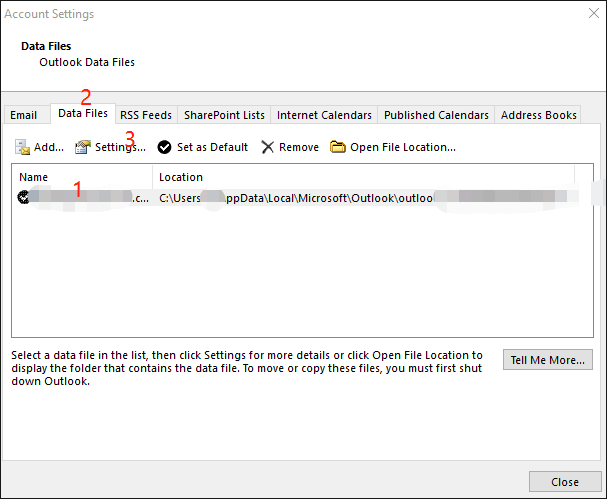Open the RSS Feeds tab
Screen dimensions: 607x499
click(x=146, y=115)
